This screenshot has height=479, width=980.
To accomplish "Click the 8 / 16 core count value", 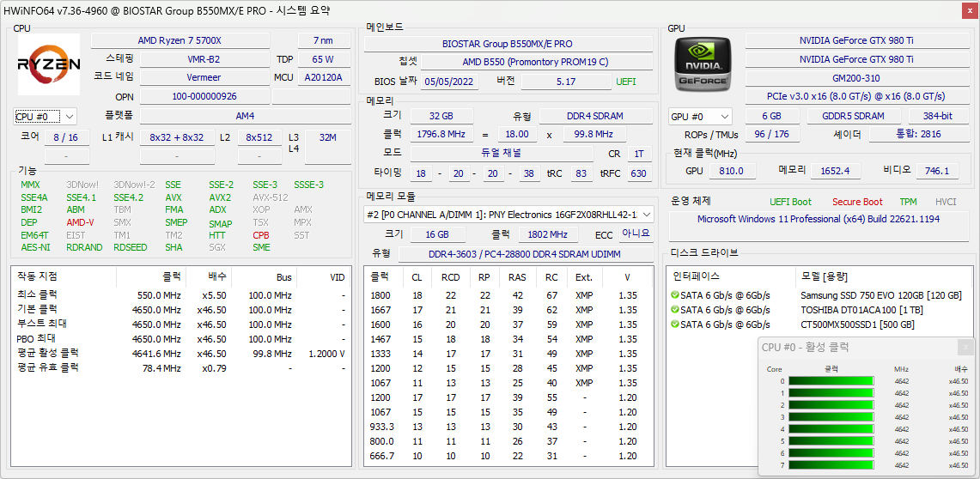I will click(66, 137).
